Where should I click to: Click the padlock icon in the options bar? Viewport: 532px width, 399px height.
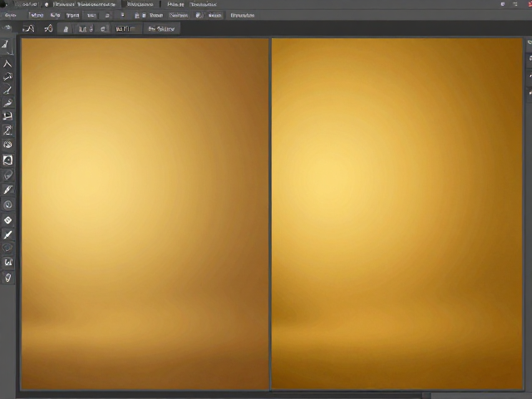(x=66, y=29)
